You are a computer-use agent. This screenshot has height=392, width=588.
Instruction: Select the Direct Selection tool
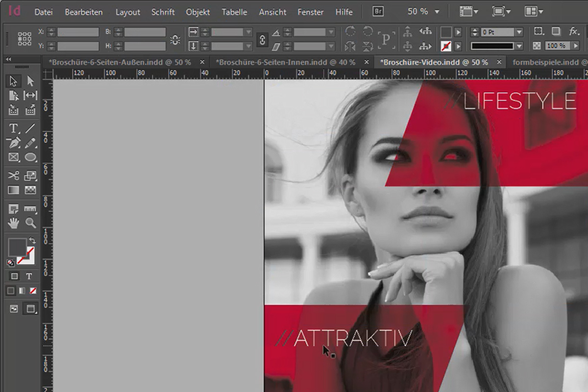[30, 81]
